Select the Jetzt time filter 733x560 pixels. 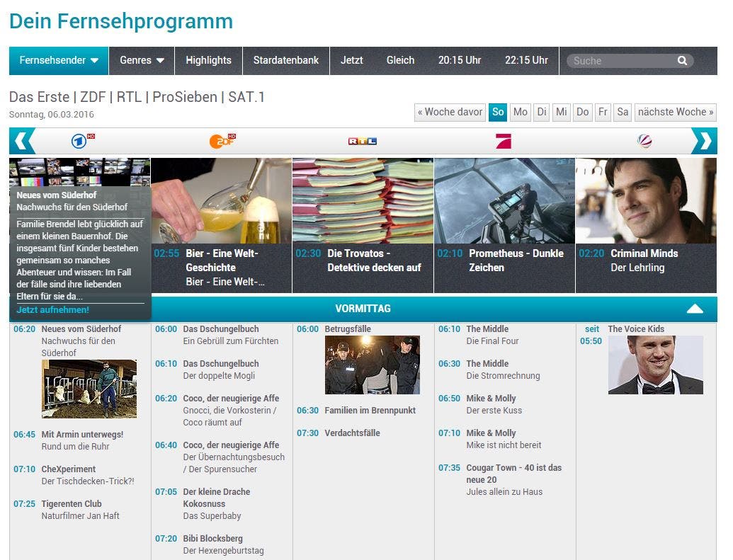[351, 60]
